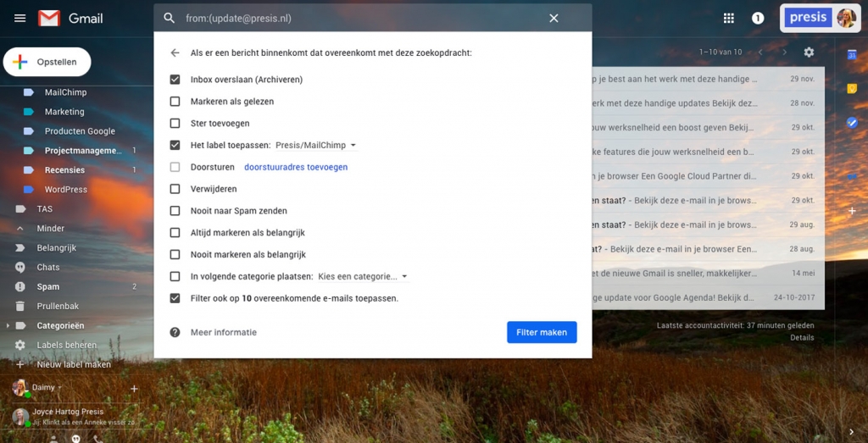Click the Prullenbak trash icon
This screenshot has width=868, height=443.
click(20, 306)
